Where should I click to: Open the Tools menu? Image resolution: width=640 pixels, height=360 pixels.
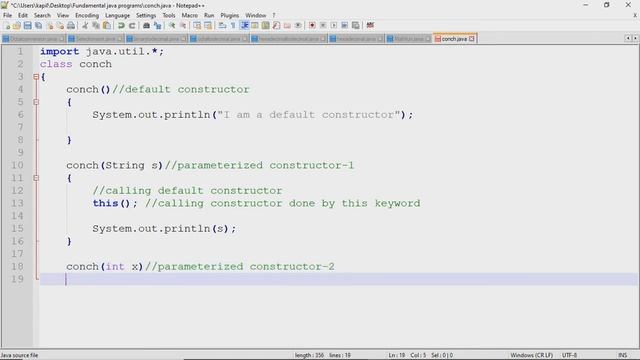(169, 15)
